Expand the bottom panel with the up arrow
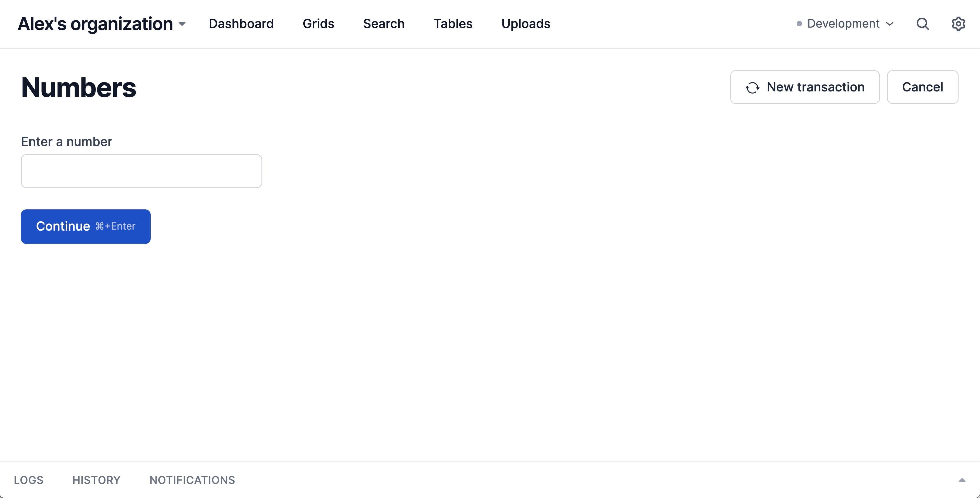Image resolution: width=980 pixels, height=498 pixels. [962, 480]
